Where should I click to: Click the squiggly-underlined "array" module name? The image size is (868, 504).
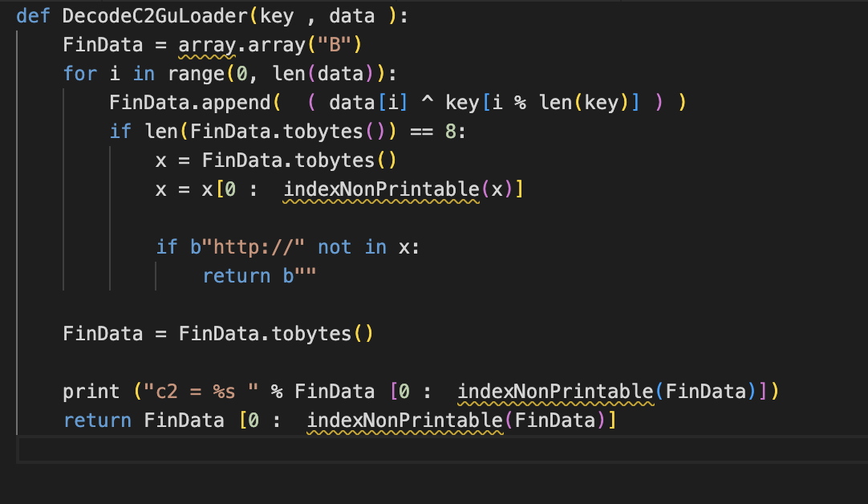(x=207, y=45)
